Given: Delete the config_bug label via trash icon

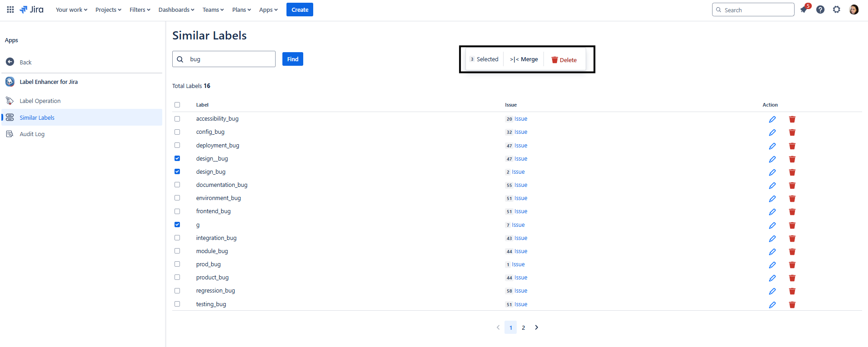Looking at the screenshot, I should coord(792,132).
